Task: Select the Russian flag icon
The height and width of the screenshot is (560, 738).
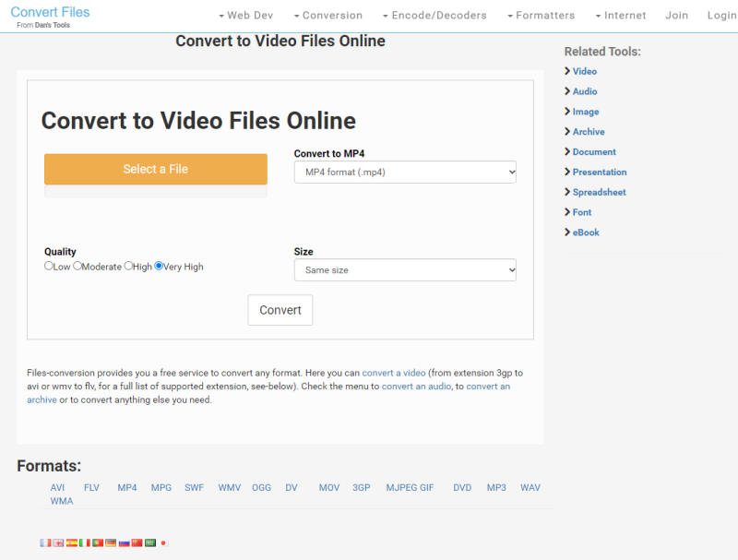Action: [124, 542]
